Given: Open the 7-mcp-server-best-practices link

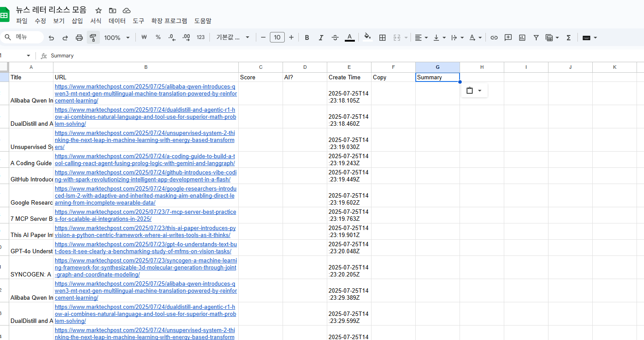Looking at the screenshot, I should coord(145,215).
